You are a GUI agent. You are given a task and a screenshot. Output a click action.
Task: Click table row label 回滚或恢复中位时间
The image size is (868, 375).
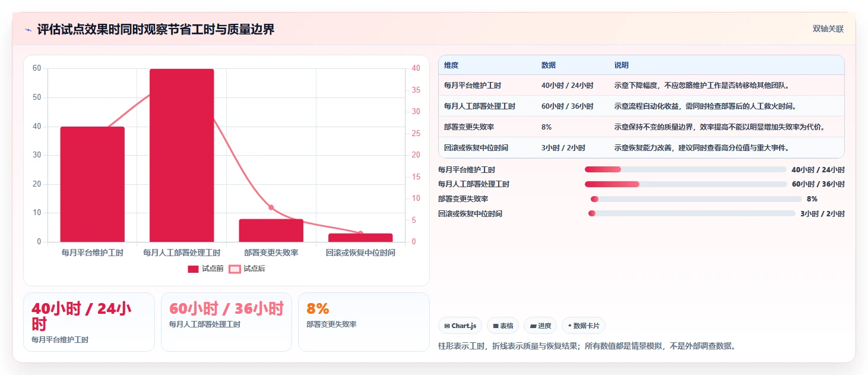coord(476,148)
